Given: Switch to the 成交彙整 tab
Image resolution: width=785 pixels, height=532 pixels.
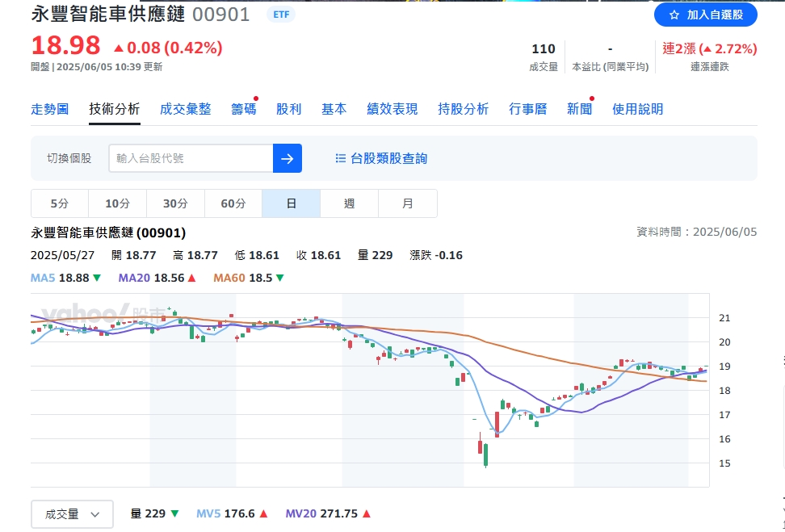Looking at the screenshot, I should pos(185,109).
